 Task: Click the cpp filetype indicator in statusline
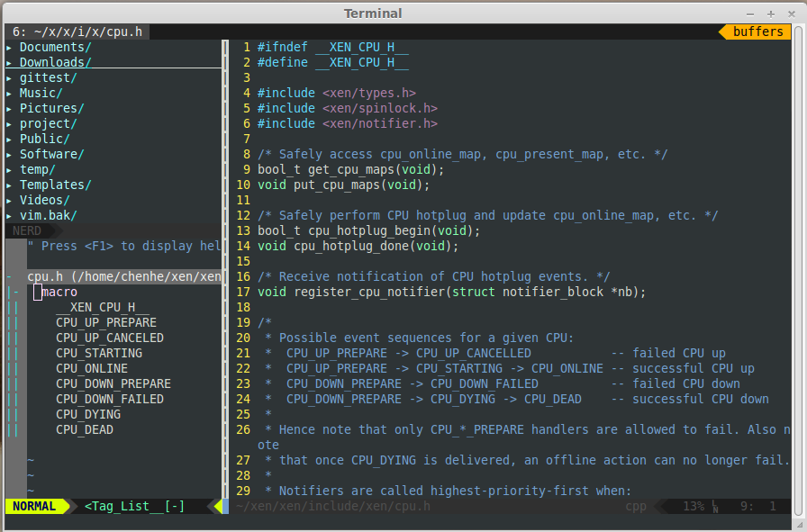point(636,506)
